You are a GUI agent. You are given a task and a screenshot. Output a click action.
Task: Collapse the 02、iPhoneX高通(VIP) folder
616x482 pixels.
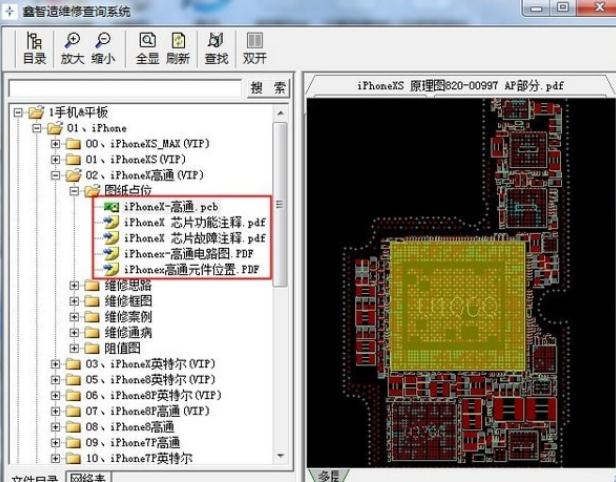tap(57, 175)
